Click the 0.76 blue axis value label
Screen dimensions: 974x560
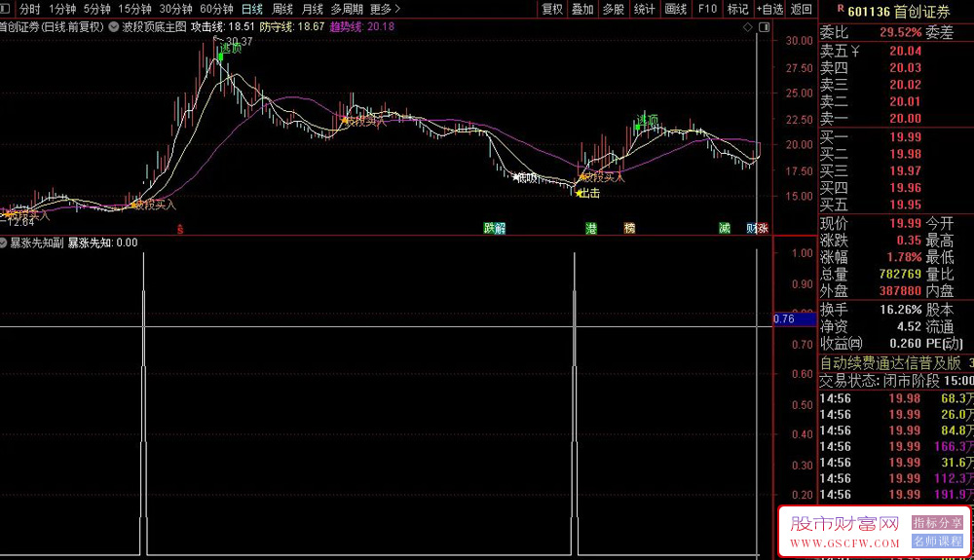click(795, 319)
